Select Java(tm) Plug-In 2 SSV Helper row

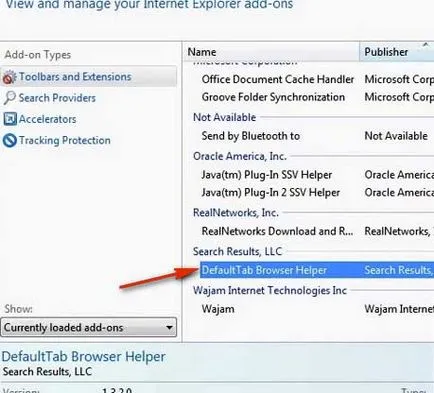point(317,192)
